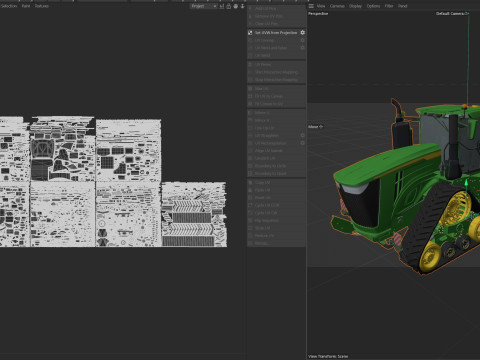The image size is (480, 360).
Task: Open the Paint menu in UV editor
Action: coord(26,6)
